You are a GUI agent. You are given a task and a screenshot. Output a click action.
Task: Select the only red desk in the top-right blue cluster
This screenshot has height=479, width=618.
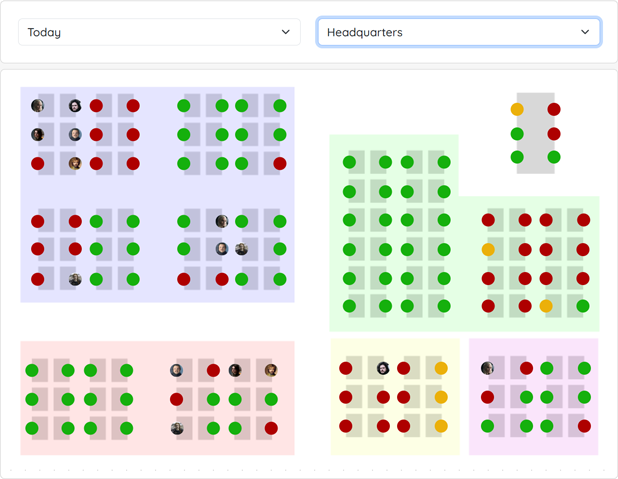(280, 163)
